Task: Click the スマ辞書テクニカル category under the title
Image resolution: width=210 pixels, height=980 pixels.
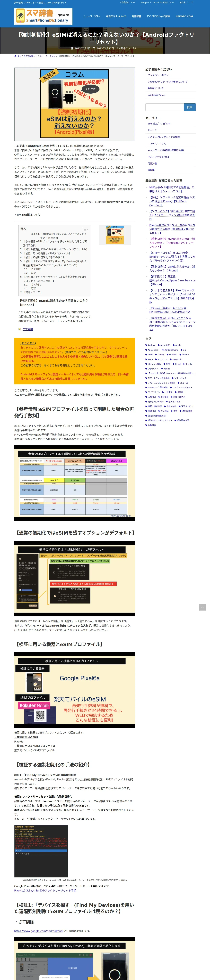Action: [x=127, y=48]
